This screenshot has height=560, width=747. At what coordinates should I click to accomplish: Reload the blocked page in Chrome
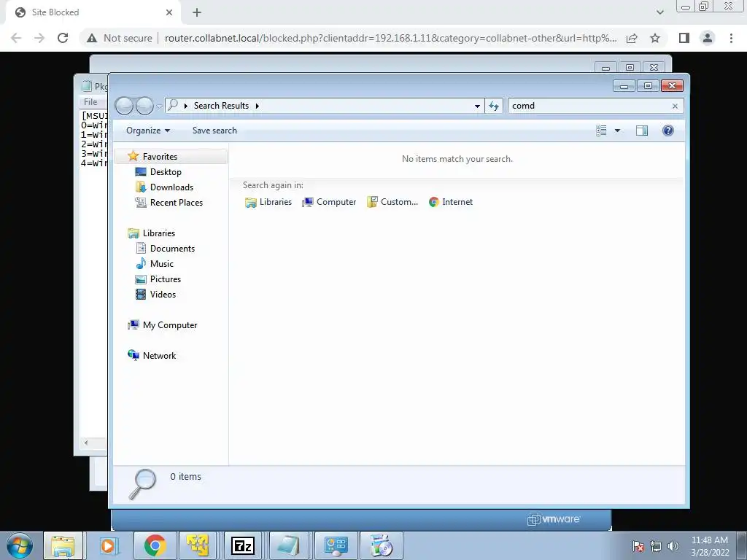(63, 38)
